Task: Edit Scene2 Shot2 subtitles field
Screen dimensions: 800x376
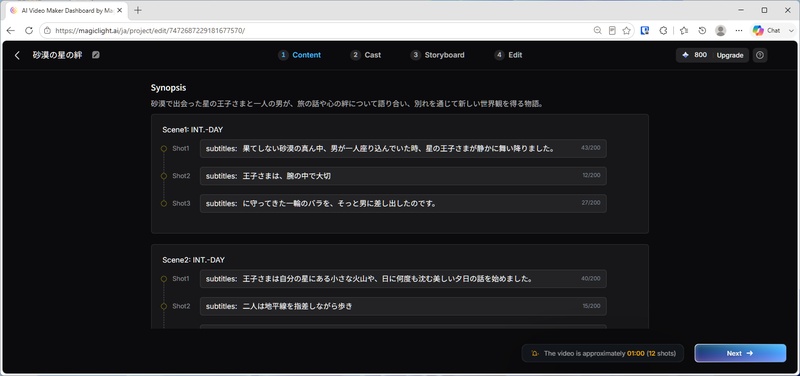Action: 403,307
